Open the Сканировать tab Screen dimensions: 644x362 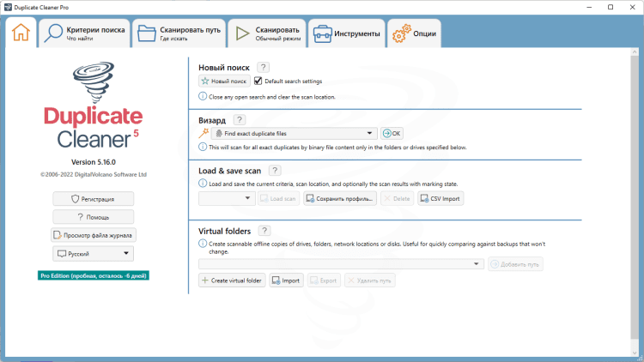(267, 33)
